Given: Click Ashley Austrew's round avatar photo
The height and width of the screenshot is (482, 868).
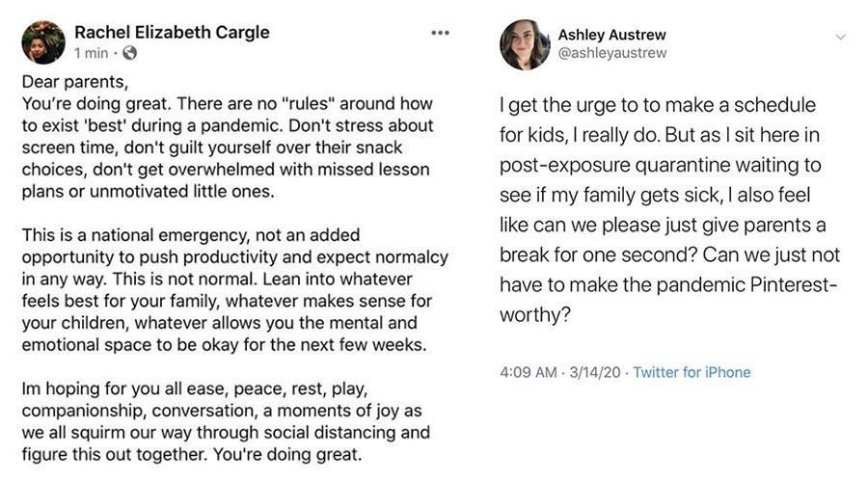Looking at the screenshot, I should (x=525, y=44).
